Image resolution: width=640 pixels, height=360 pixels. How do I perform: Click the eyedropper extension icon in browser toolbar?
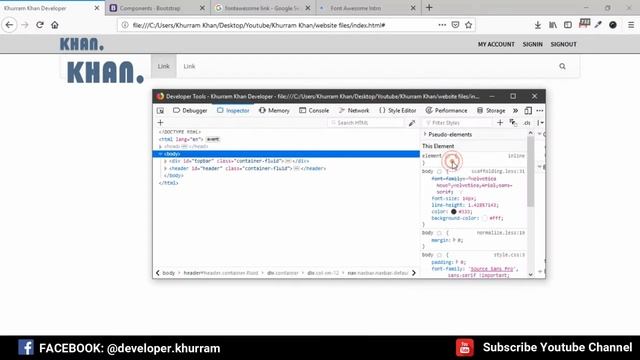598,25
